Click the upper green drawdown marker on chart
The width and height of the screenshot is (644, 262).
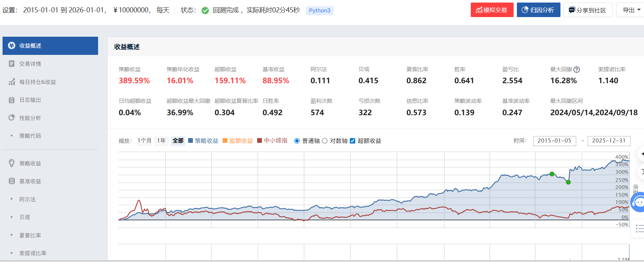click(x=552, y=174)
